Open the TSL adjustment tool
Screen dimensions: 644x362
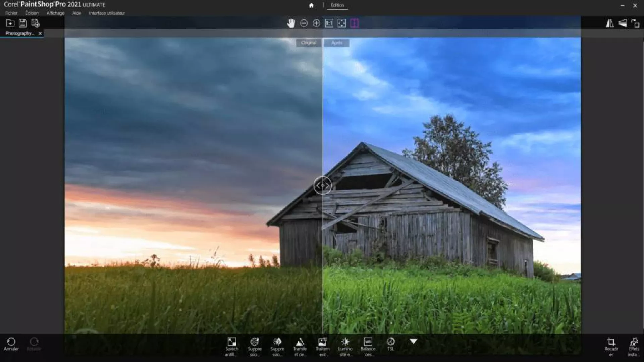(x=391, y=344)
